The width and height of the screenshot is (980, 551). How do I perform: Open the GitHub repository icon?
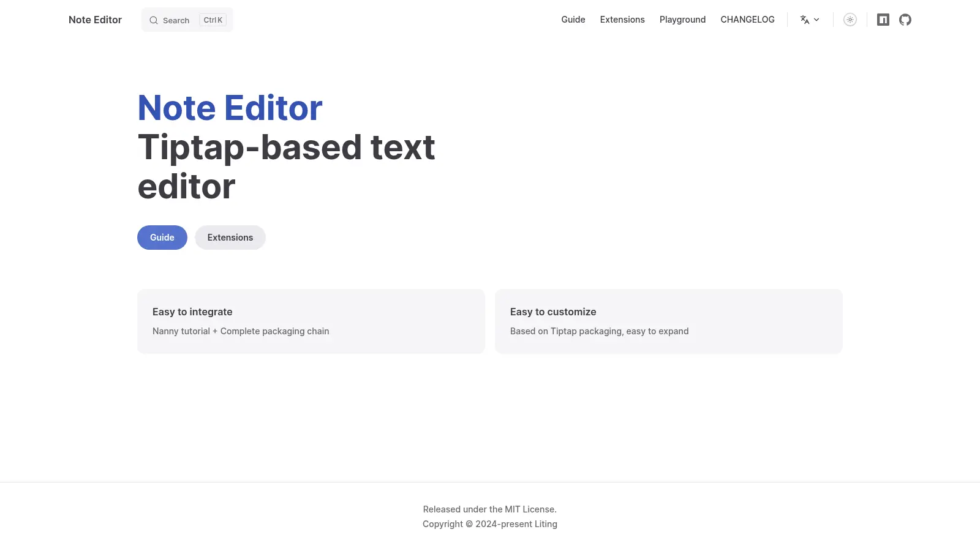905,20
